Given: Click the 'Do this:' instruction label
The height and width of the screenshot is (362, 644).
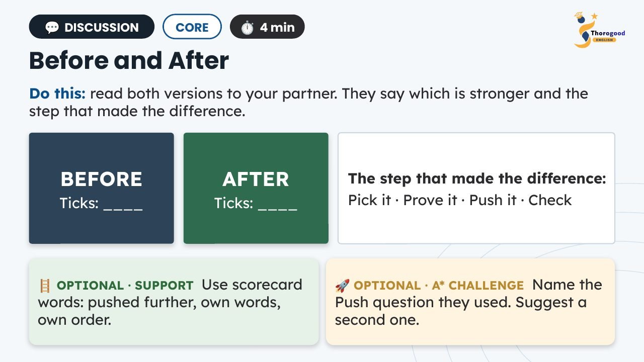Looking at the screenshot, I should point(57,94).
